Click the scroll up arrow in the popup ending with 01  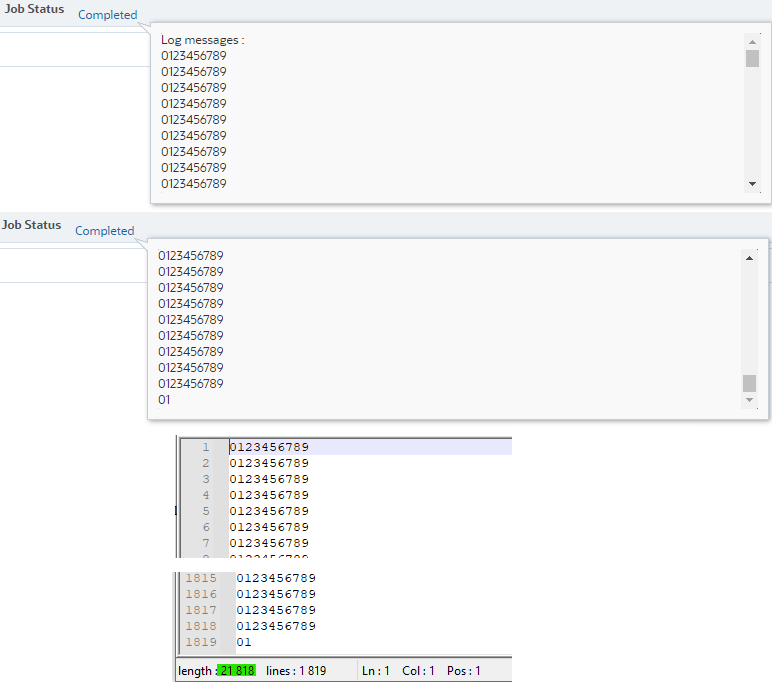pos(749,258)
